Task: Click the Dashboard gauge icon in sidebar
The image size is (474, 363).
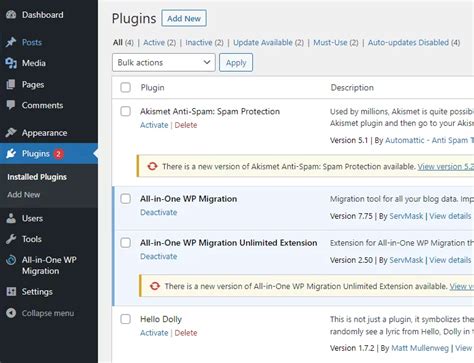Action: (x=11, y=15)
